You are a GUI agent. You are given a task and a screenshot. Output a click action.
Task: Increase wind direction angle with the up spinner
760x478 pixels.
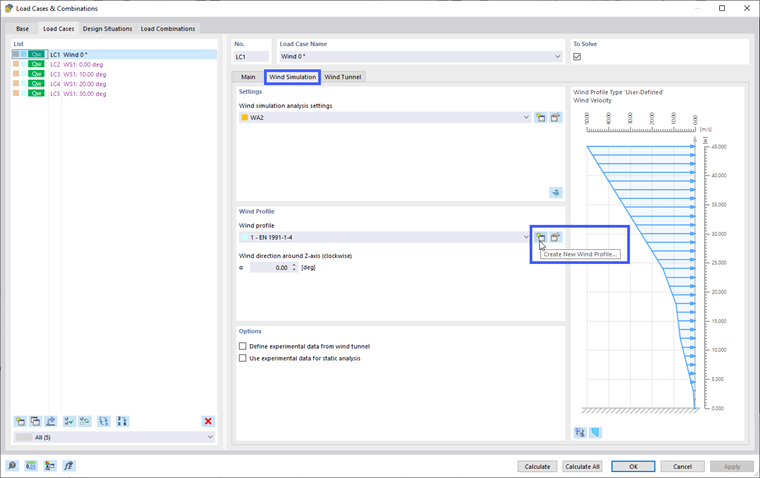pyautogui.click(x=294, y=265)
